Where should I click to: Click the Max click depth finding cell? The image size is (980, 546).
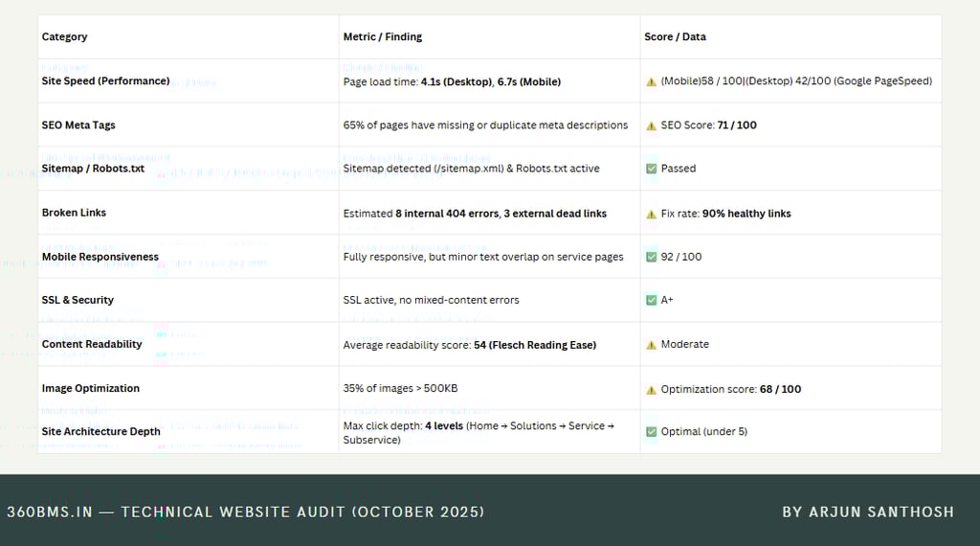[479, 432]
